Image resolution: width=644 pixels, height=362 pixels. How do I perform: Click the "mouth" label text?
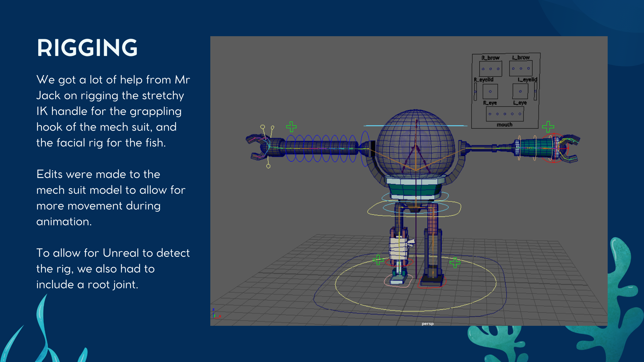(x=504, y=125)
